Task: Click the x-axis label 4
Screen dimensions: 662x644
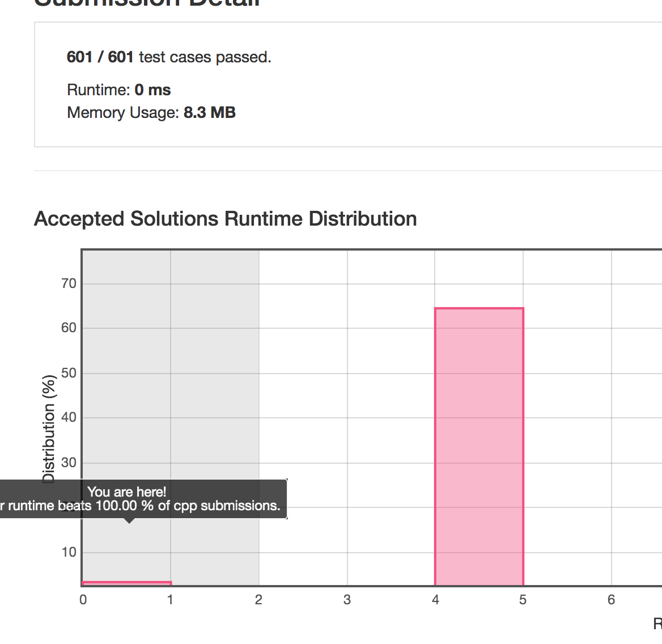Action: tap(435, 600)
